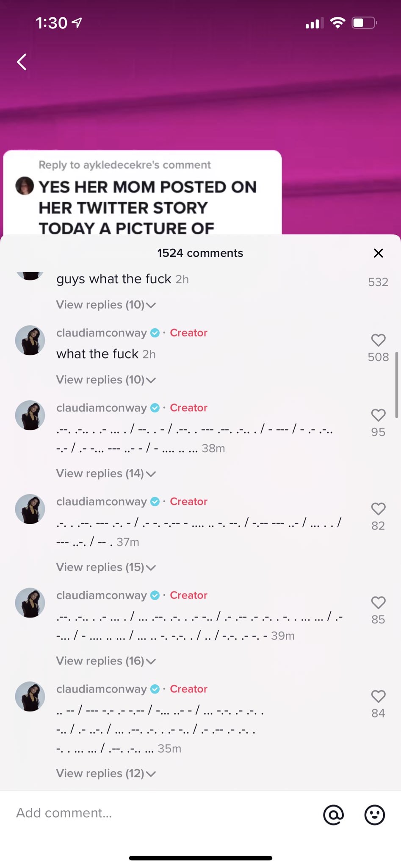The image size is (401, 868).
Task: Expand View replies (12)
Action: 106,773
